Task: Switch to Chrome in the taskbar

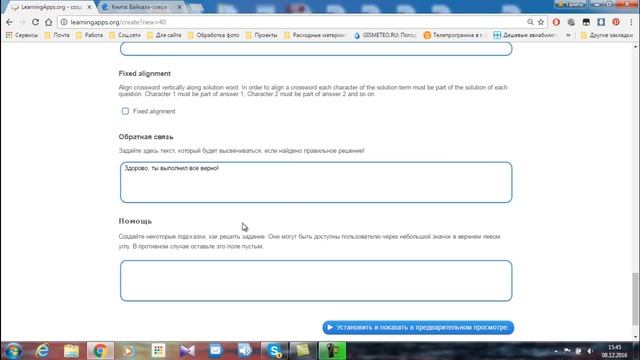Action: pyautogui.click(x=100, y=351)
